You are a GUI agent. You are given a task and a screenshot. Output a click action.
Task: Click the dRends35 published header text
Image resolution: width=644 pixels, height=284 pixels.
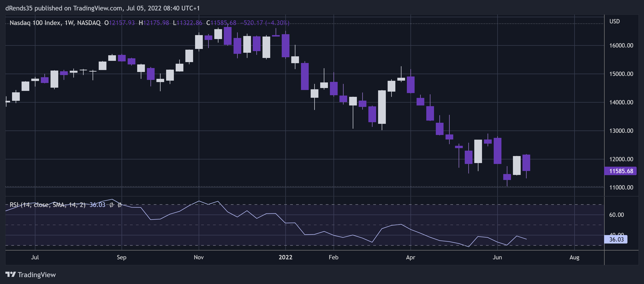tap(102, 8)
